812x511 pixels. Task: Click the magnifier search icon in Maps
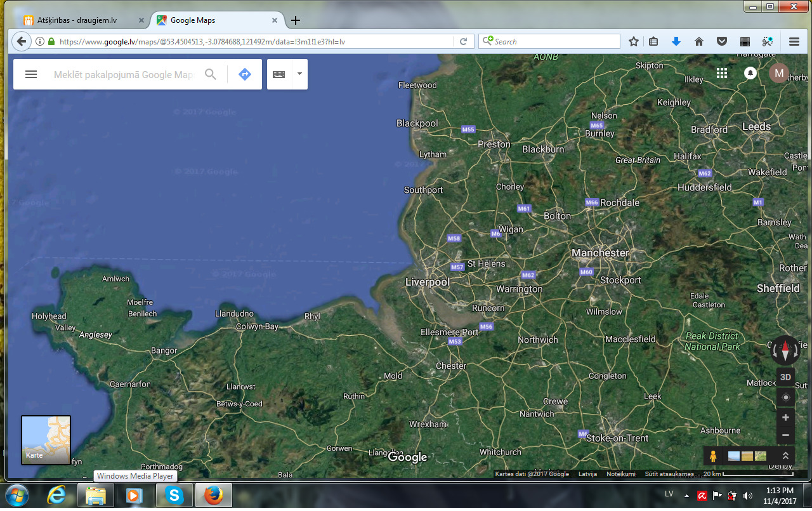click(211, 74)
